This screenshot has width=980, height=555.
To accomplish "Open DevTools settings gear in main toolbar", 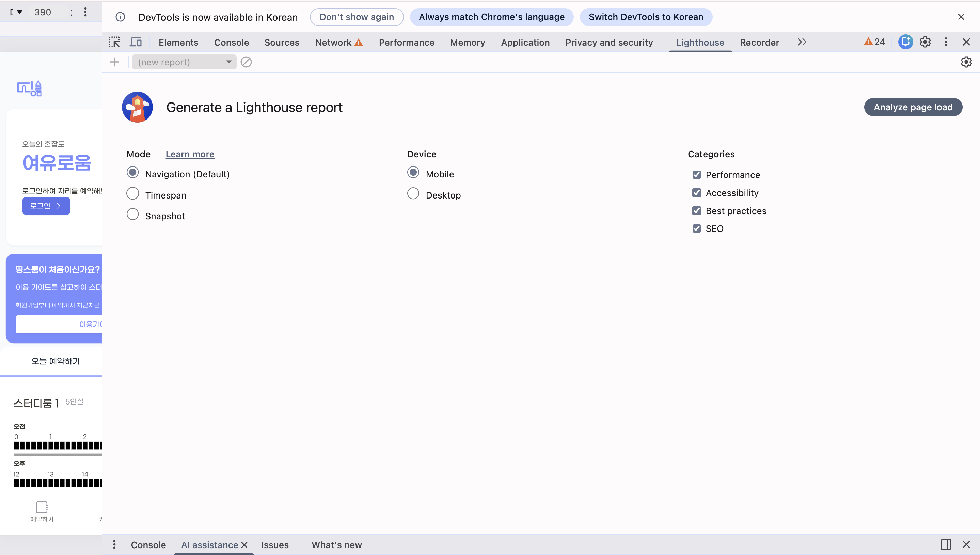I will (x=925, y=42).
